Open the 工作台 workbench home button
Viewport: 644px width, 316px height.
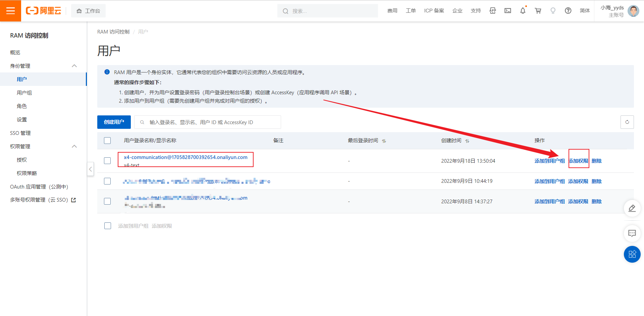[x=88, y=11]
